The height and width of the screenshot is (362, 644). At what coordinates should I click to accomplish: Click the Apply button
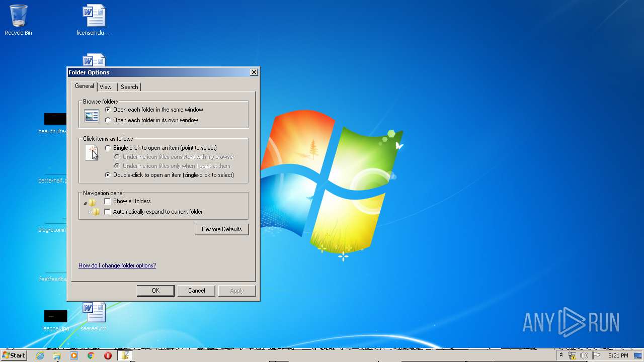click(x=237, y=291)
